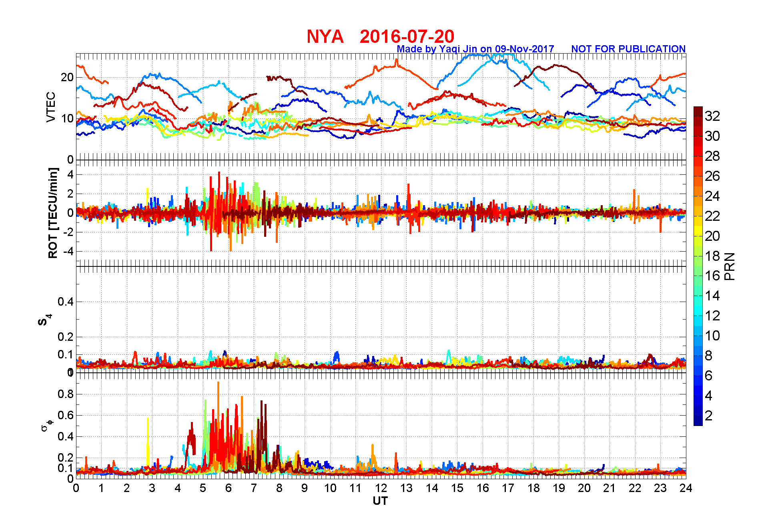The height and width of the screenshot is (532, 762).
Task: Click the ROT y-axis tick label -4
Action: 69,252
